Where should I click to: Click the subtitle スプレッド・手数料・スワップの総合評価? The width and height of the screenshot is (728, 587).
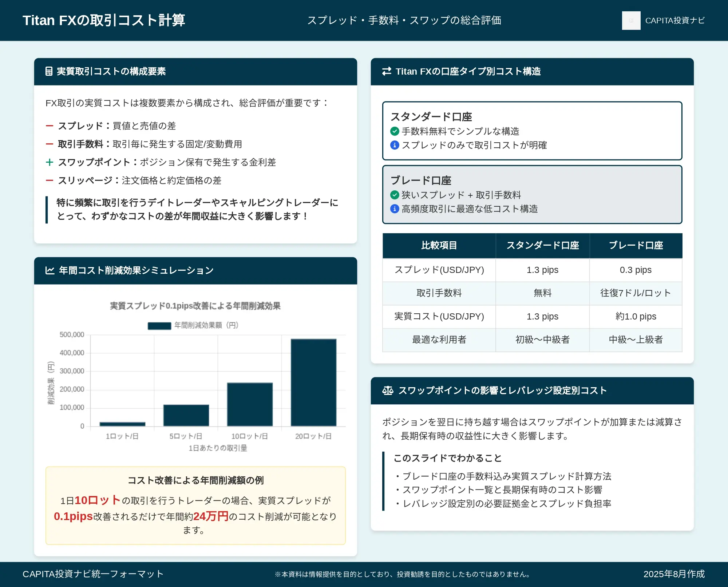point(404,20)
